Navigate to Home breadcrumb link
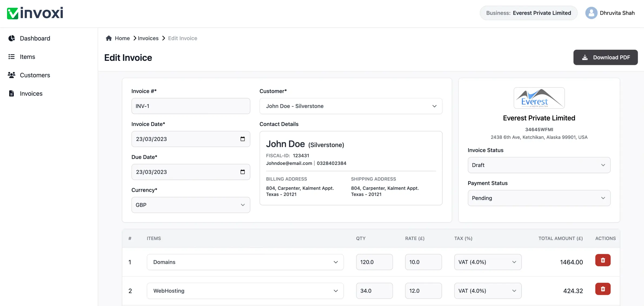The image size is (644, 306). pyautogui.click(x=122, y=38)
